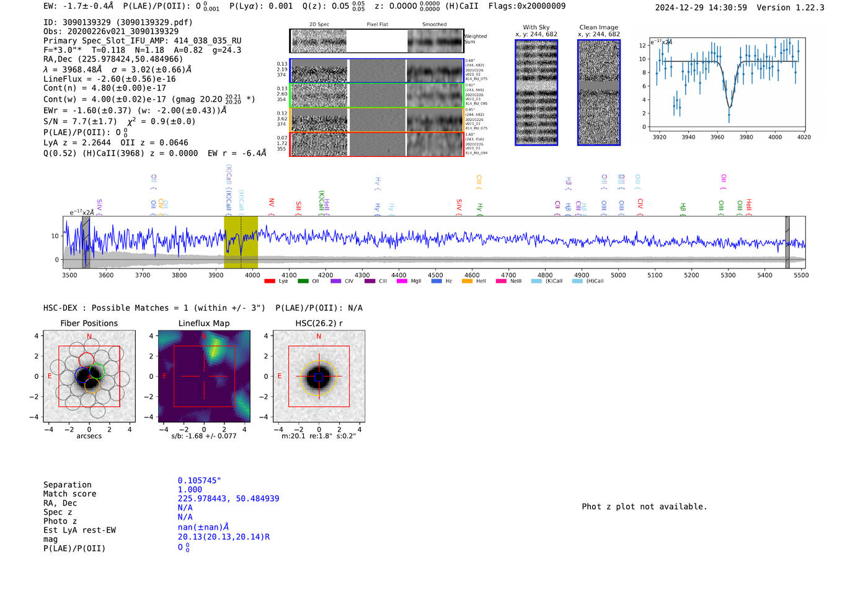The height and width of the screenshot is (591, 868).
Task: Click the orange fiber circle in Fiber Positions
Action: coord(91,386)
